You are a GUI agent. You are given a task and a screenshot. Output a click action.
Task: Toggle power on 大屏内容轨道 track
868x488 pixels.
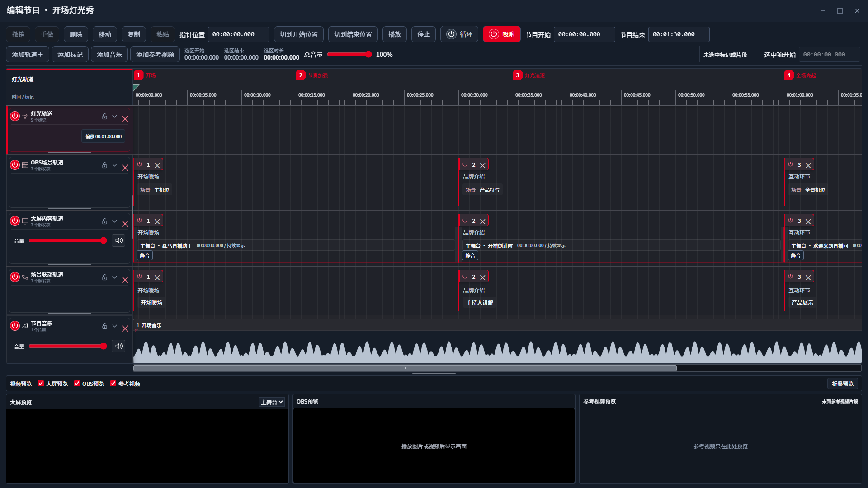[15, 221]
